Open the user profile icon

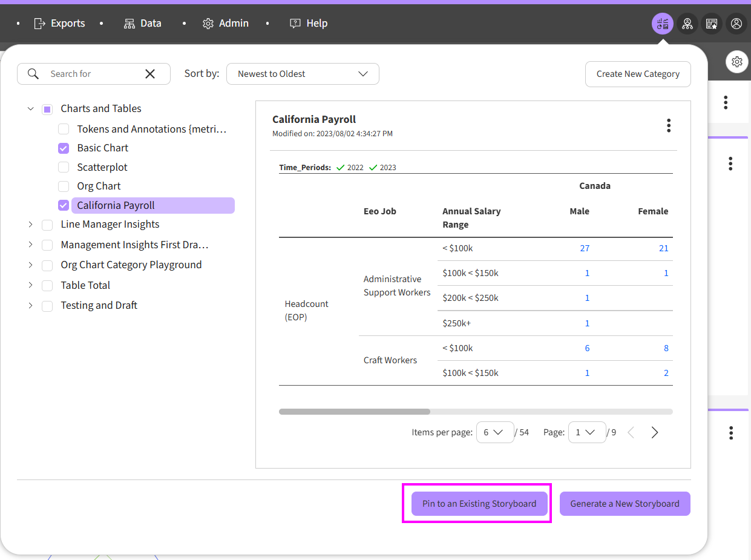736,24
